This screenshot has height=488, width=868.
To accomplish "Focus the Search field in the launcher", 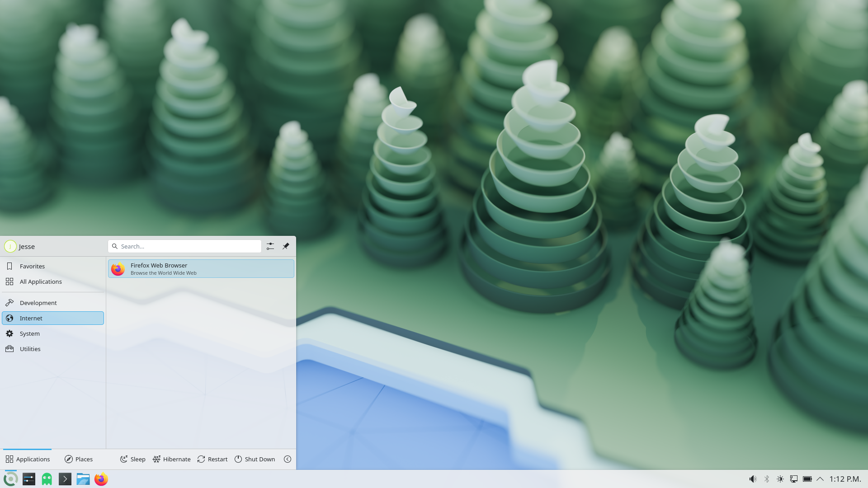I will (184, 246).
